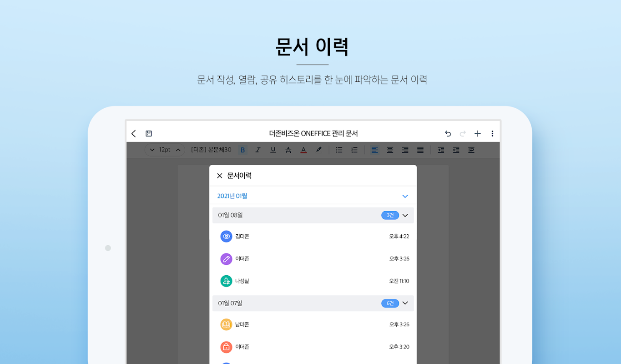Viewport: 621px width, 364px height.
Task: Go back using the left arrow icon
Action: tap(133, 134)
